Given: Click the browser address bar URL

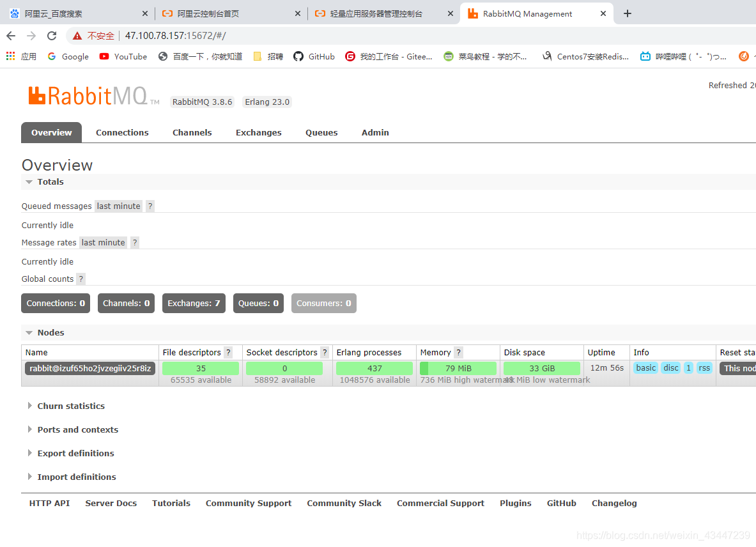Looking at the screenshot, I should click(175, 36).
